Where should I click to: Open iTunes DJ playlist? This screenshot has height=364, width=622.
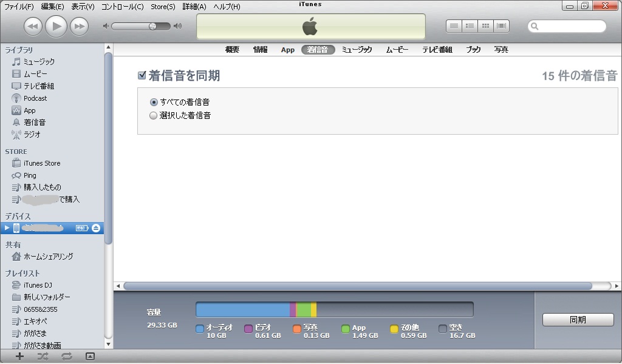pyautogui.click(x=38, y=285)
